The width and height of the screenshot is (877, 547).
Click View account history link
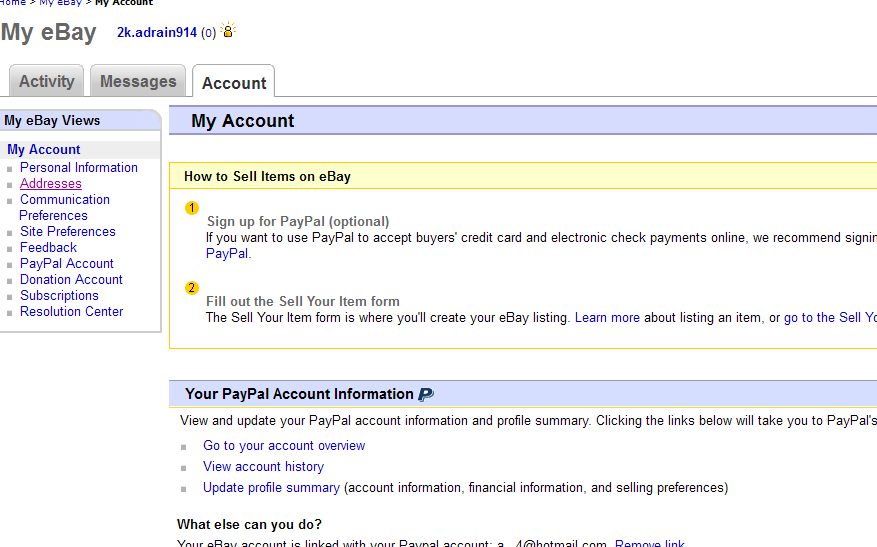pyautogui.click(x=263, y=466)
